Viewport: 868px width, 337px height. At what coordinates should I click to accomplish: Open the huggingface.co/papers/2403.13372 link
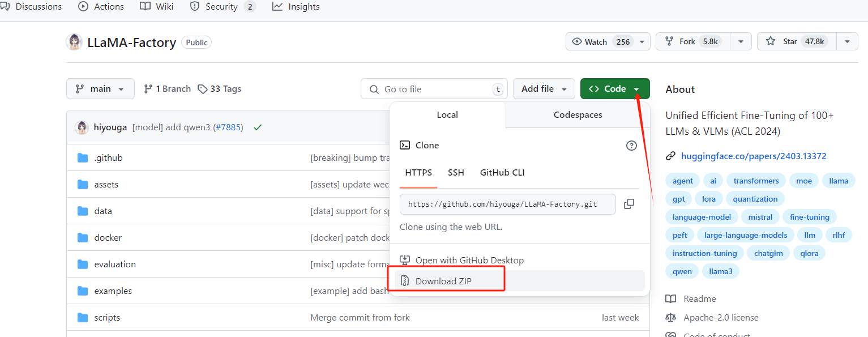[754, 156]
